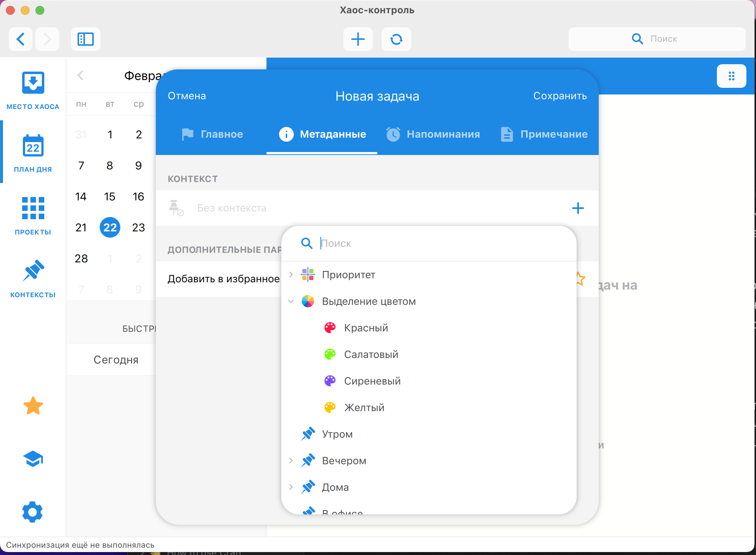Click the sync refresh toolbar icon

[396, 39]
